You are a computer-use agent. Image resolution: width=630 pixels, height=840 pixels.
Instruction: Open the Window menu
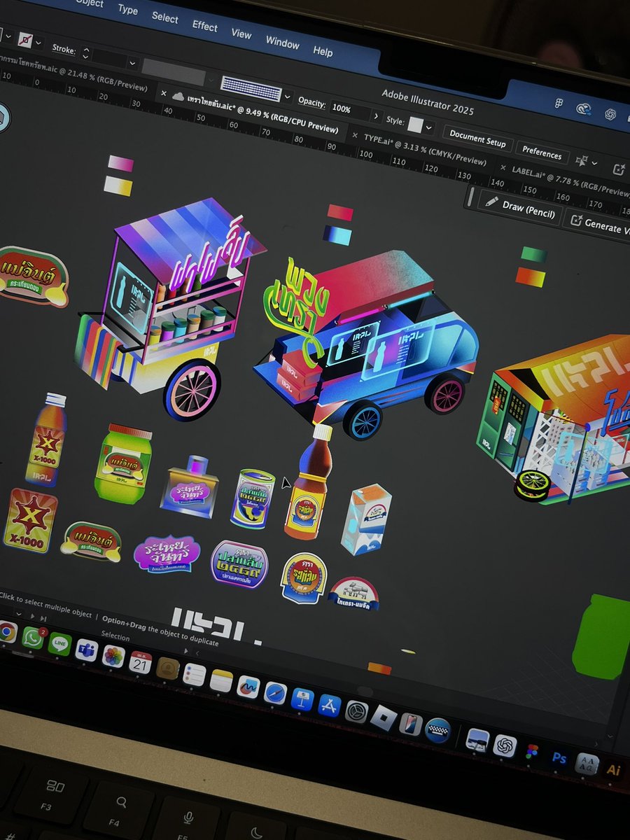tap(282, 43)
